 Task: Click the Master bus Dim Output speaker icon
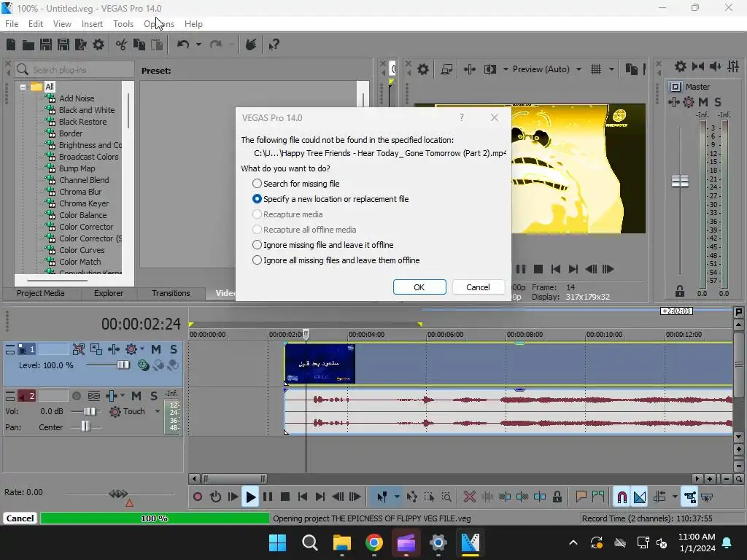pos(716,66)
